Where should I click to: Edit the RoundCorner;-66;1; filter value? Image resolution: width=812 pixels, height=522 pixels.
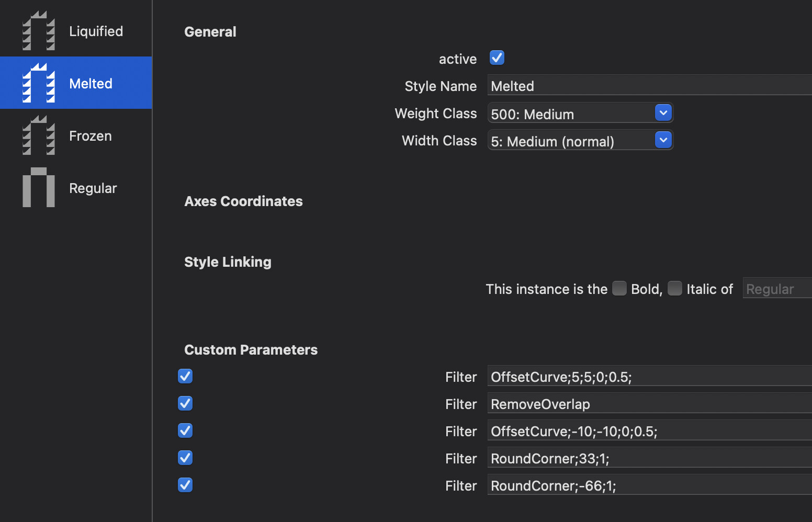coord(649,485)
